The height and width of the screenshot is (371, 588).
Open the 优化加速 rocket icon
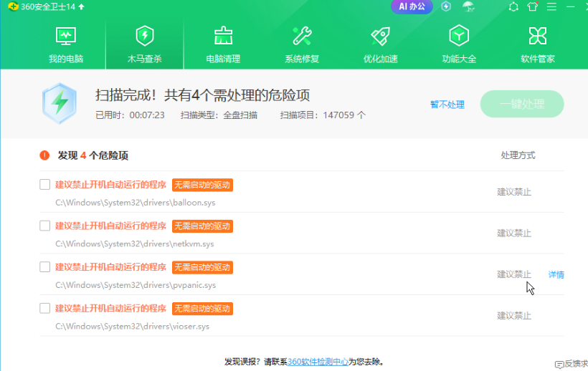[x=381, y=37]
